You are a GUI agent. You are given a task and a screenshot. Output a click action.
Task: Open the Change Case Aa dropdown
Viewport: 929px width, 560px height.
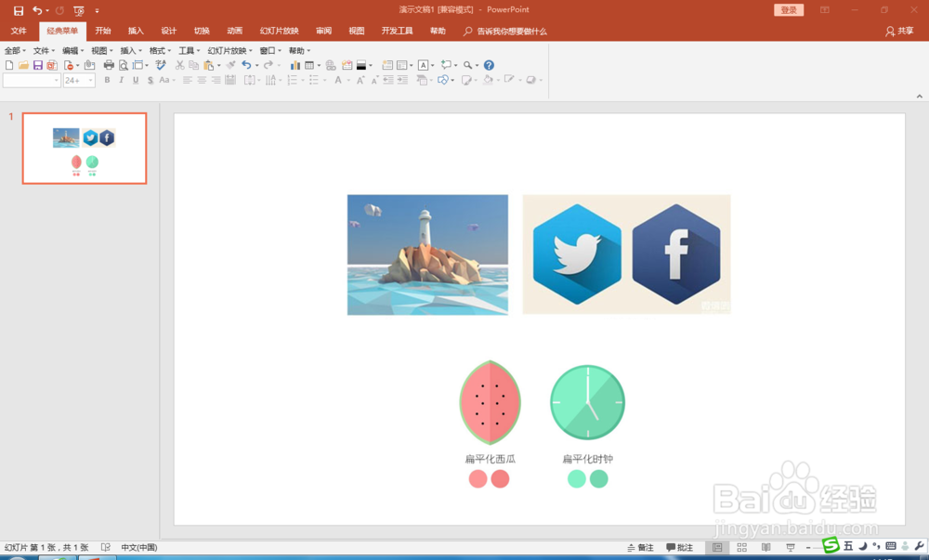[x=166, y=80]
